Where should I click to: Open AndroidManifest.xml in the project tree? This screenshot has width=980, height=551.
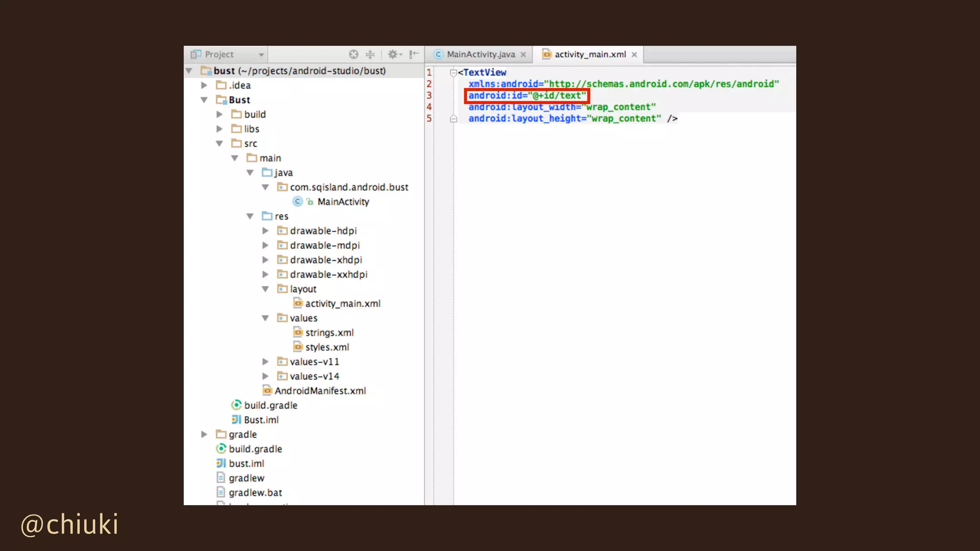coord(320,391)
